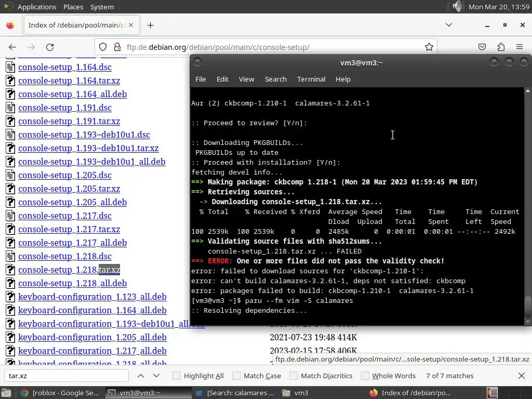
Task: Enable Match Diacritics option
Action: (294, 376)
